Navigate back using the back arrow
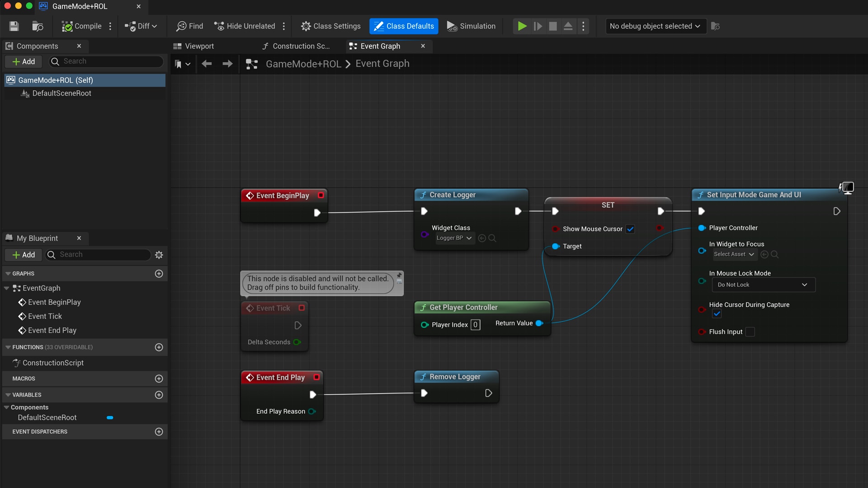The image size is (868, 488). click(x=207, y=64)
